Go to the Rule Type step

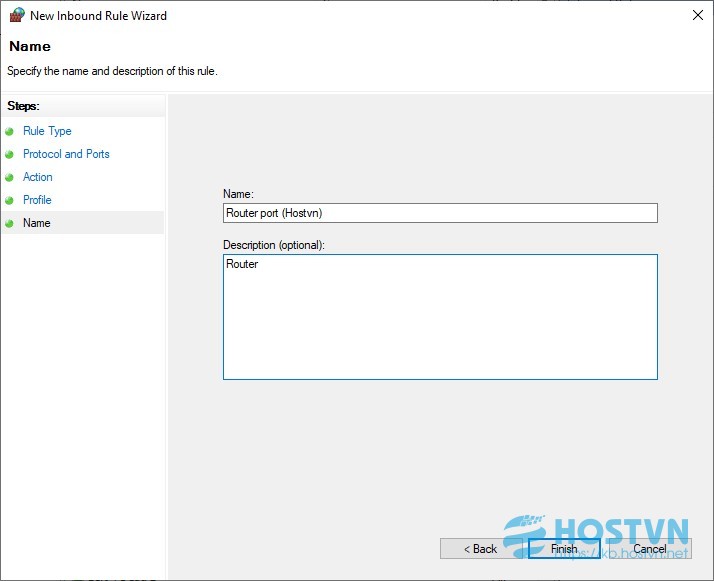[47, 131]
